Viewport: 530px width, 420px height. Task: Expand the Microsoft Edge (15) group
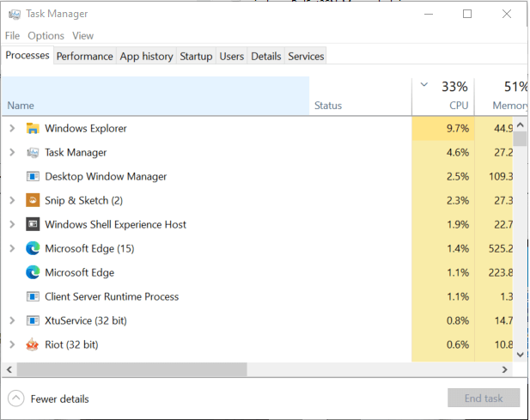click(12, 248)
